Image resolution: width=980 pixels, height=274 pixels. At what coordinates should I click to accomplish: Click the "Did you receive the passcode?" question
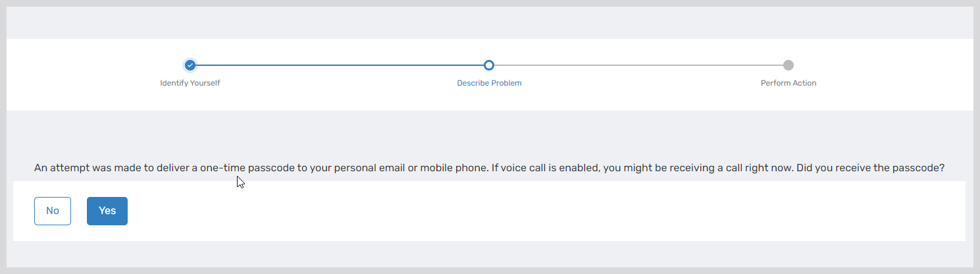click(870, 168)
